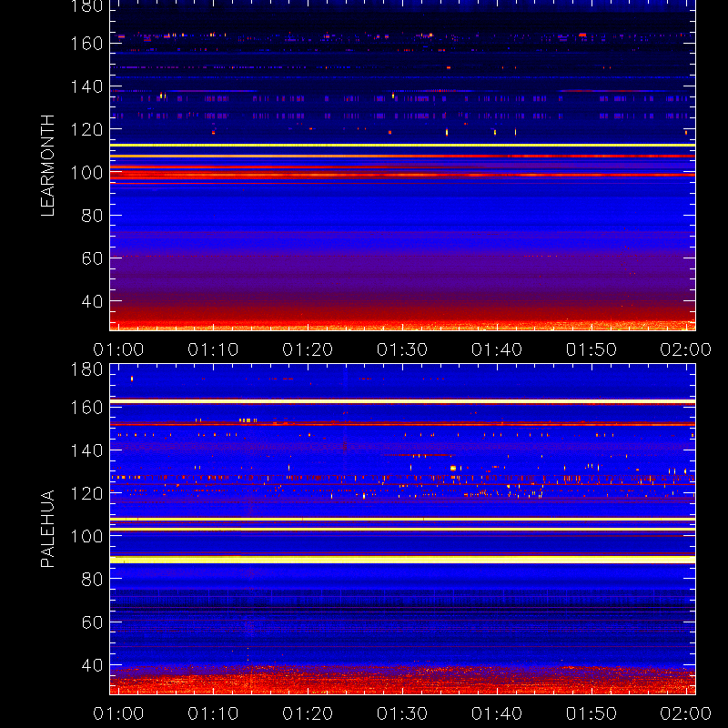Click 01:40 time label under Palehua plot
The width and height of the screenshot is (728, 728).
click(x=497, y=713)
